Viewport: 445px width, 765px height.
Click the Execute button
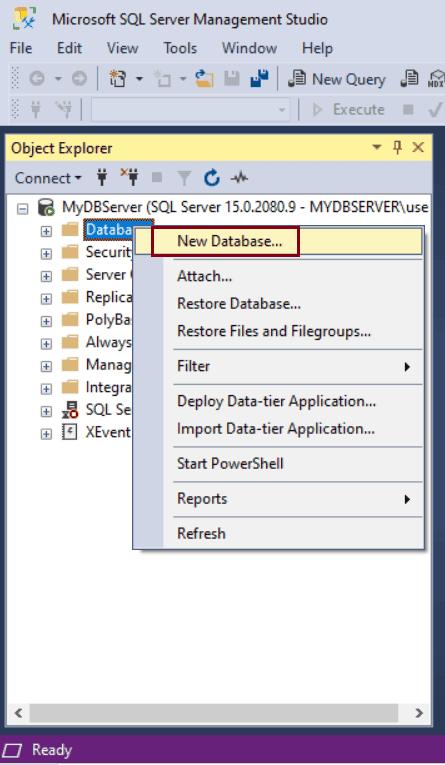pyautogui.click(x=348, y=109)
